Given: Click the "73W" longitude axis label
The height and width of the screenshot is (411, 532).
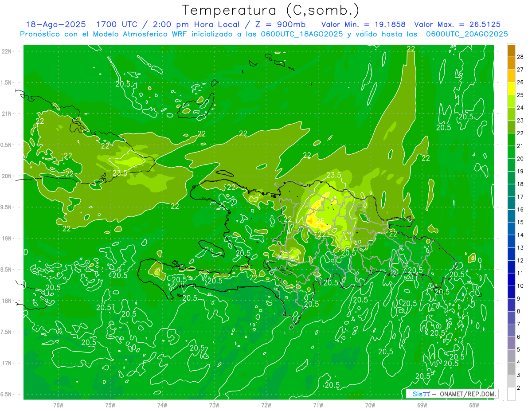Looking at the screenshot, I should pos(214,405).
